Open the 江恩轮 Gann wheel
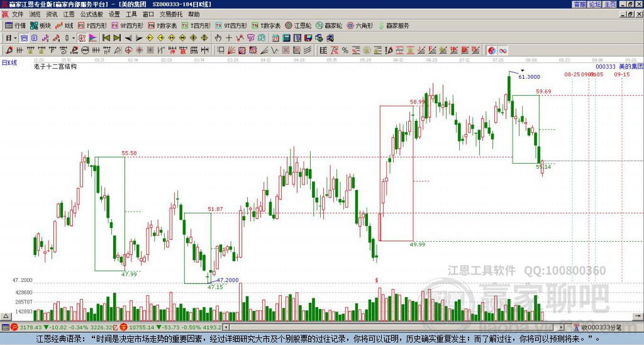This screenshot has width=644, height=345. 299,25
